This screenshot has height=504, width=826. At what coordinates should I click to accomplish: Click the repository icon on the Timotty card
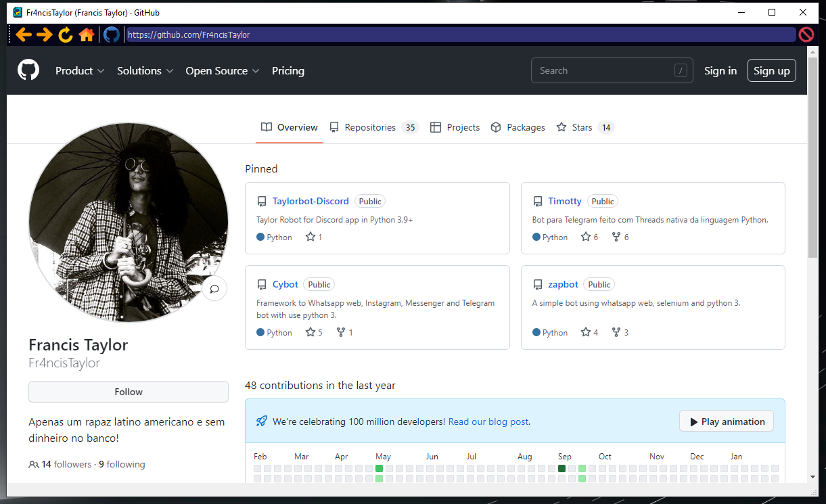[x=538, y=202]
